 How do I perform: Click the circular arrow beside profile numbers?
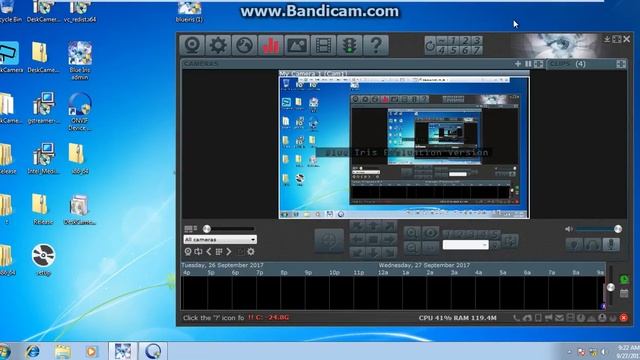430,45
